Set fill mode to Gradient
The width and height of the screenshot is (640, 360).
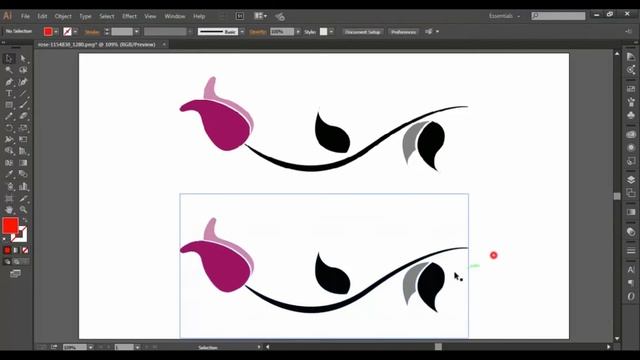16,250
